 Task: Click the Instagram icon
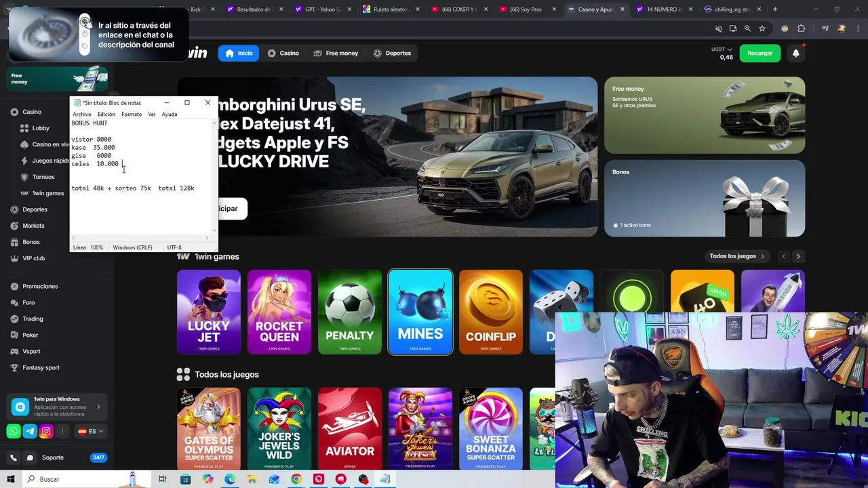coord(46,431)
